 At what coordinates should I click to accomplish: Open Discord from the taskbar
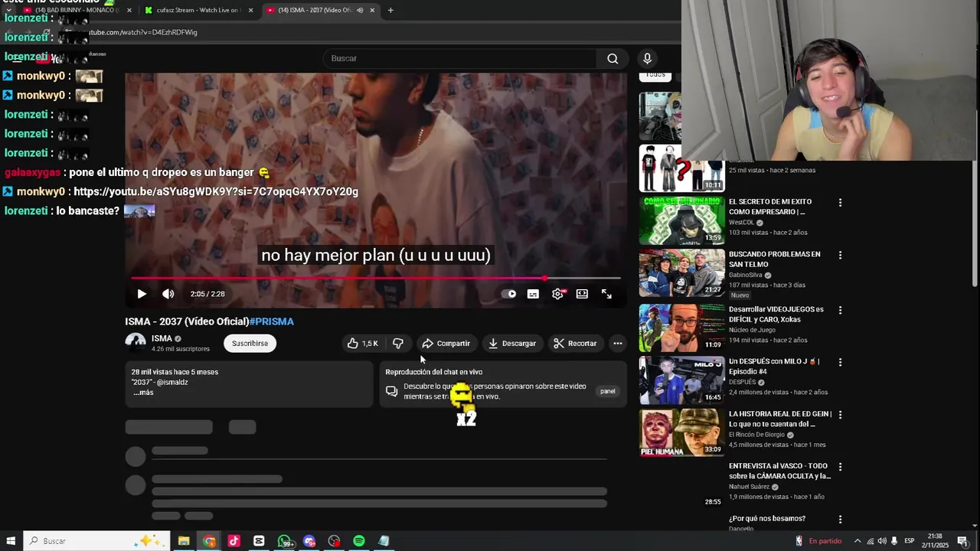pyautogui.click(x=309, y=541)
